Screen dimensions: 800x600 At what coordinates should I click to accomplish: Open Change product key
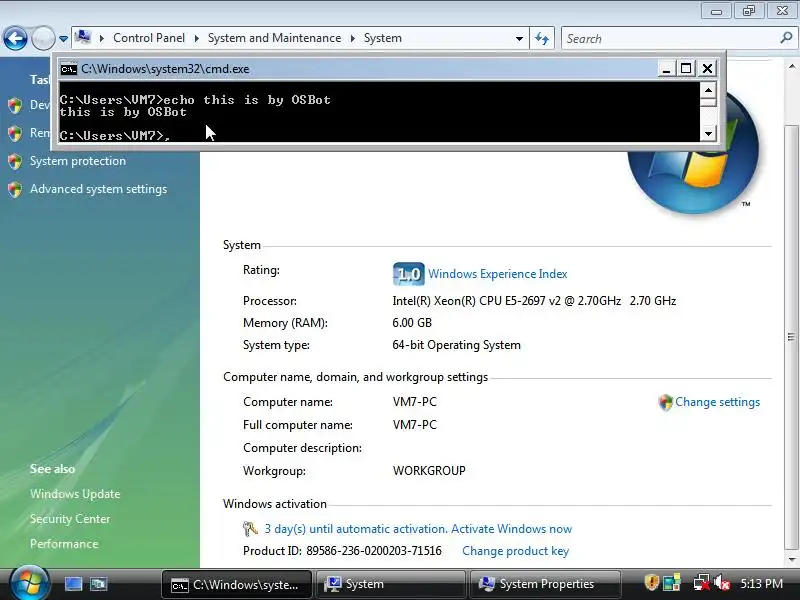[515, 551]
